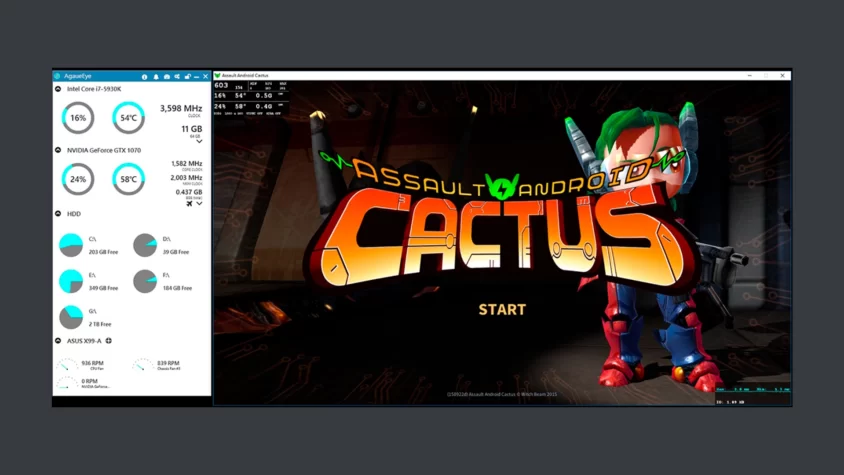Expand GPU details chevron under 0.437 GB

click(199, 204)
